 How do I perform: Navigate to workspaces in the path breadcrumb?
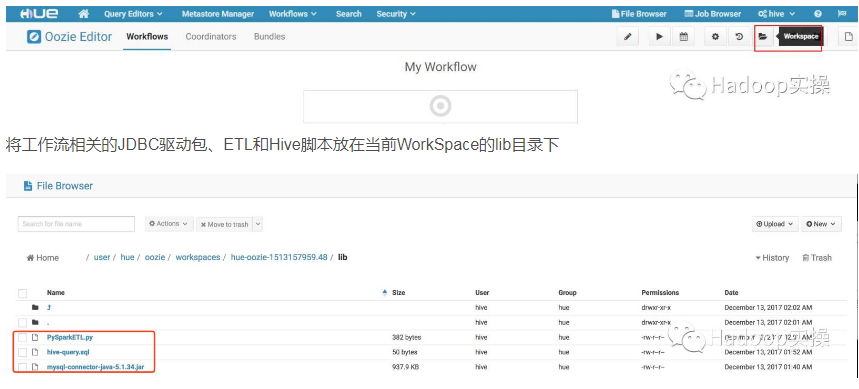point(198,257)
